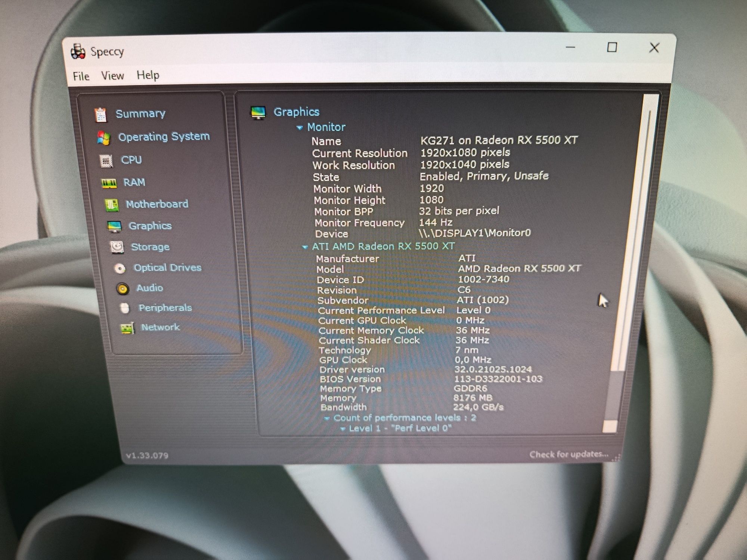Click the Enabled, Primary, Unsafe state value
Image resolution: width=747 pixels, height=560 pixels.
click(x=484, y=176)
